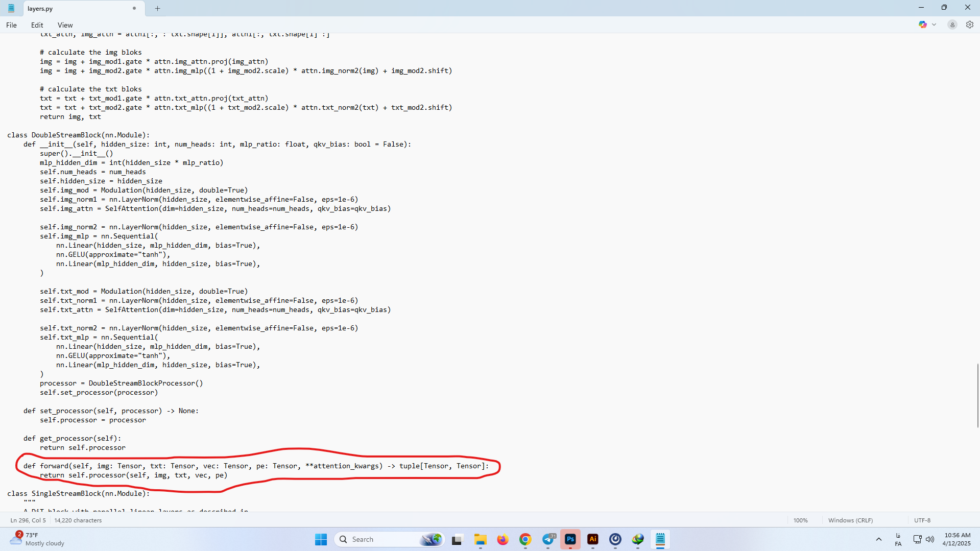Open Notepad settings gear
Image resolution: width=980 pixels, height=551 pixels.
[x=969, y=25]
